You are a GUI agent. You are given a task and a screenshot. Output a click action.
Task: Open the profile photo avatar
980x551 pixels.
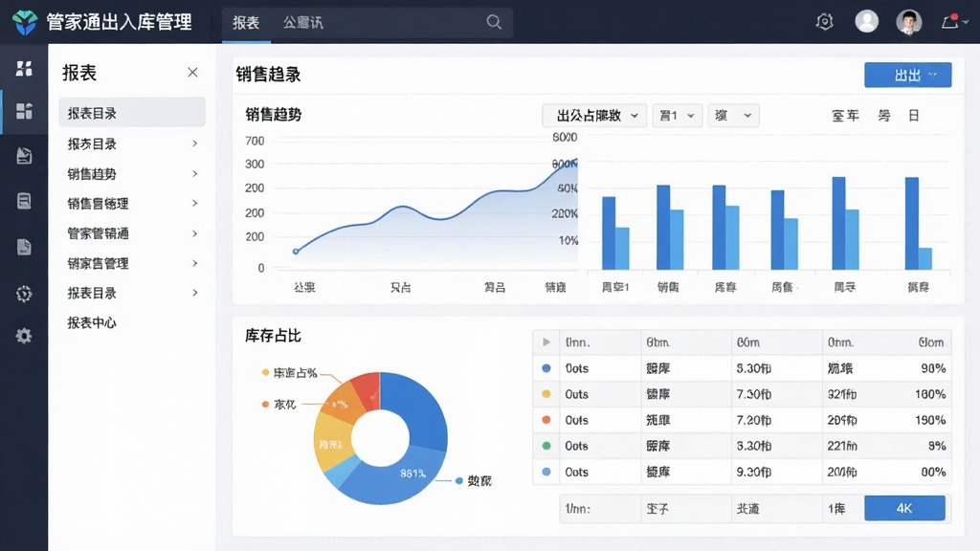pyautogui.click(x=909, y=22)
